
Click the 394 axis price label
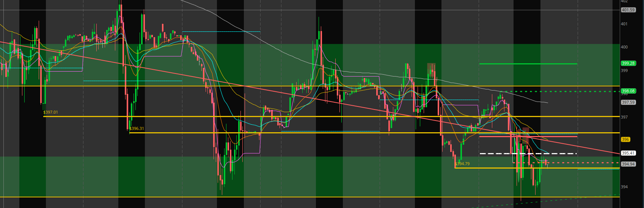coord(624,187)
